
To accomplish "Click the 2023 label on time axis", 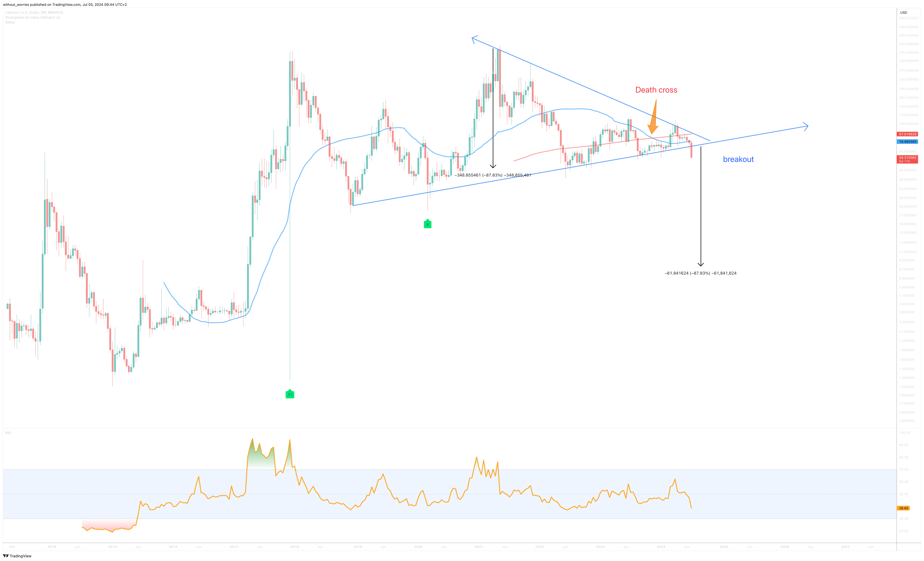I will point(600,547).
